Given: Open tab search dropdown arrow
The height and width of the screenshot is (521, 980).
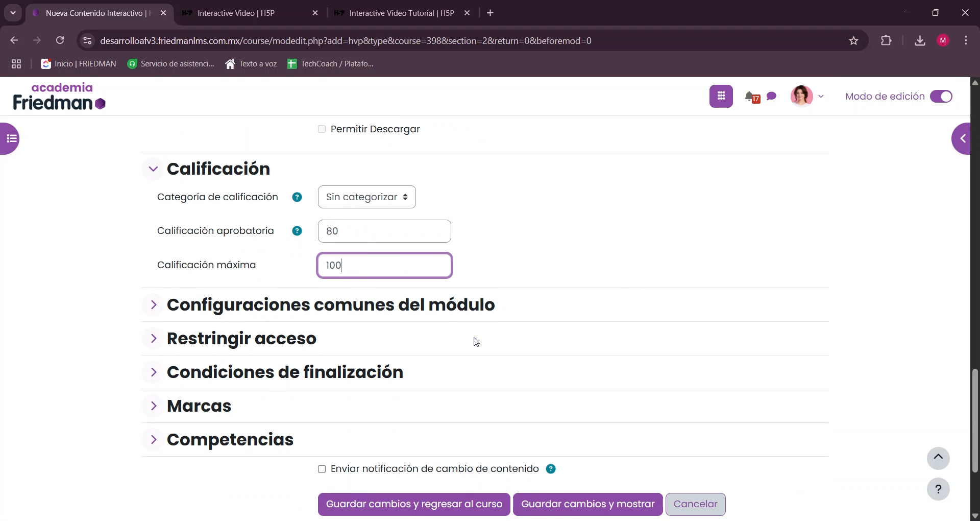Looking at the screenshot, I should [x=13, y=13].
